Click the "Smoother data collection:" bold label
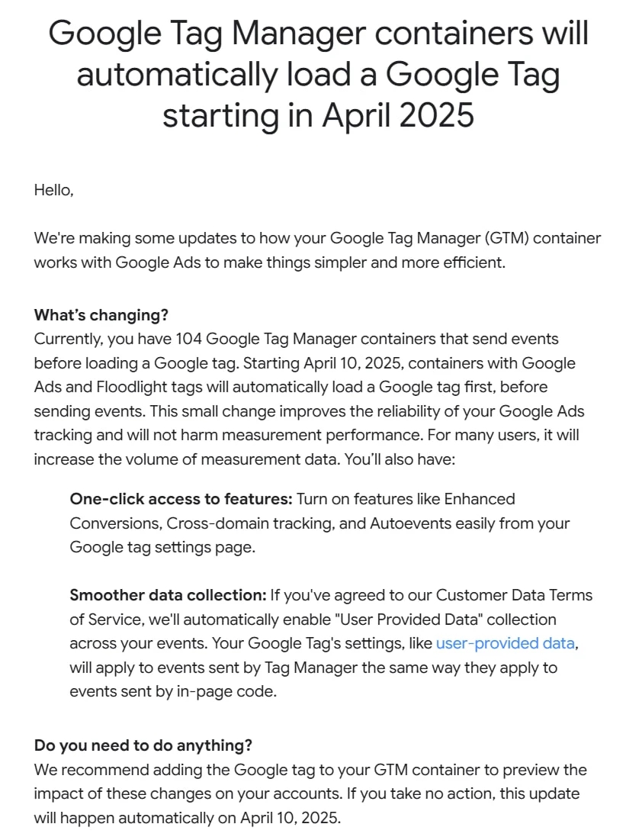Screen dimensions: 626x840 click(x=168, y=595)
